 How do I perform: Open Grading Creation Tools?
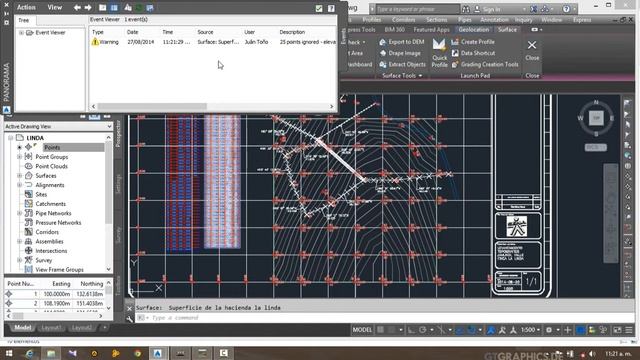(x=484, y=64)
